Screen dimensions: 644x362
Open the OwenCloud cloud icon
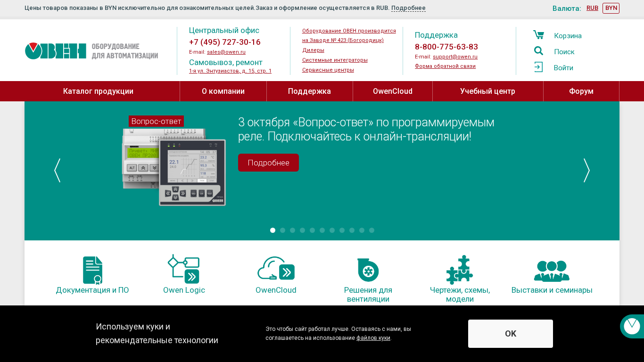(x=276, y=269)
